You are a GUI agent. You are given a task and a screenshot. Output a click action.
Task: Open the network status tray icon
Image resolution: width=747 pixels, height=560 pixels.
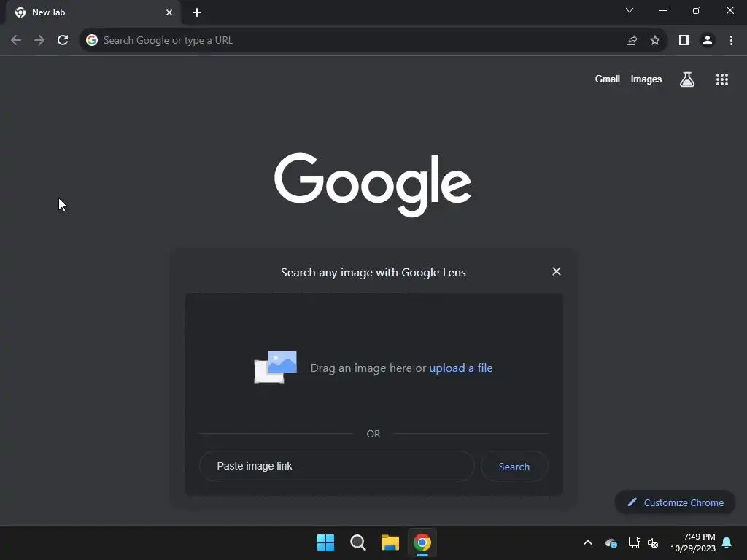pos(634,542)
